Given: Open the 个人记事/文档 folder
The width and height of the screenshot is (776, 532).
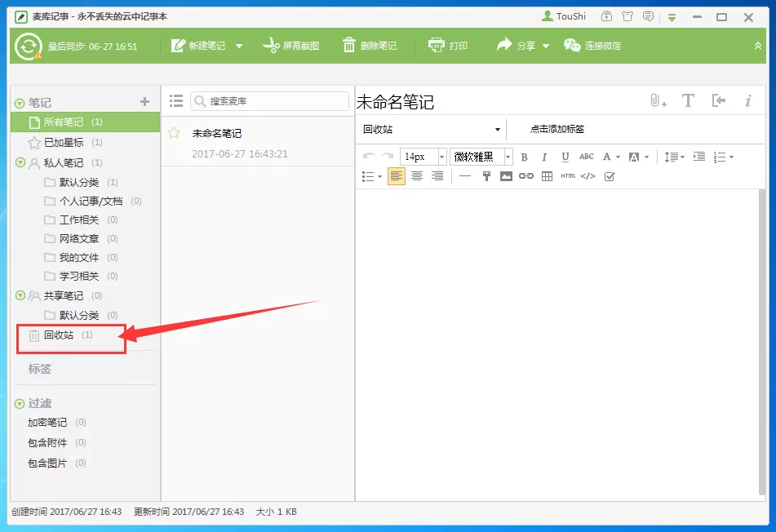Looking at the screenshot, I should point(92,201).
